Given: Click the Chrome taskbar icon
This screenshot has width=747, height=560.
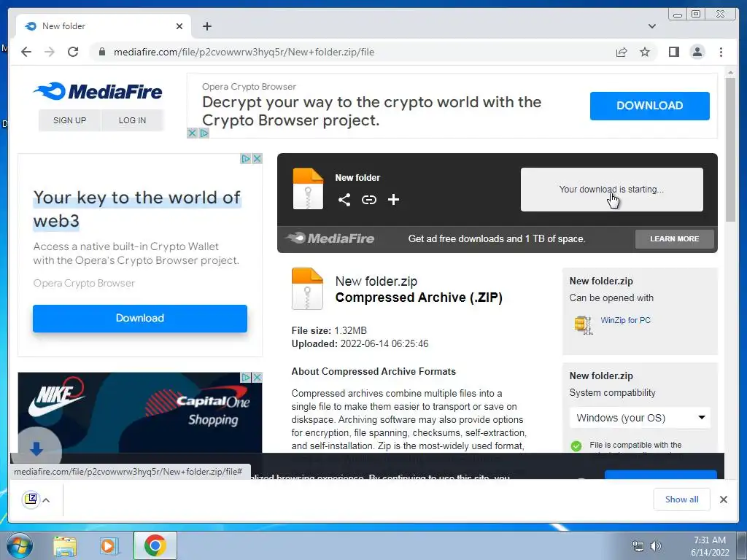Looking at the screenshot, I should pos(155,545).
